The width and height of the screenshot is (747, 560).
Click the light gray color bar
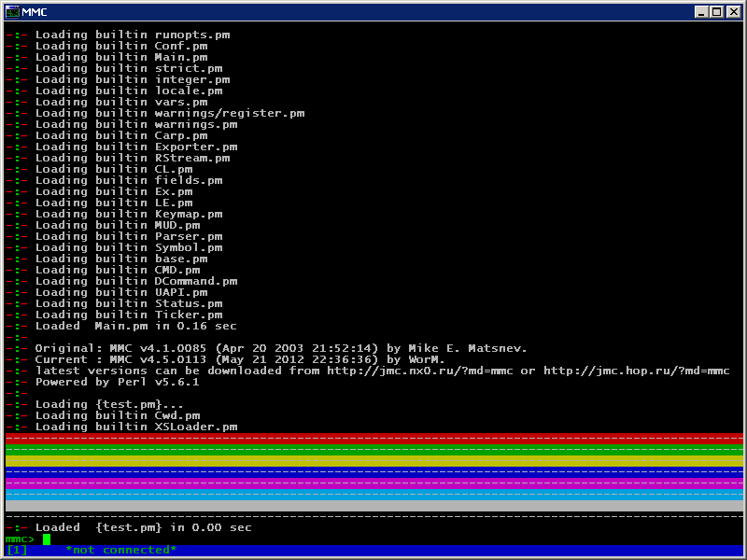coord(373,505)
